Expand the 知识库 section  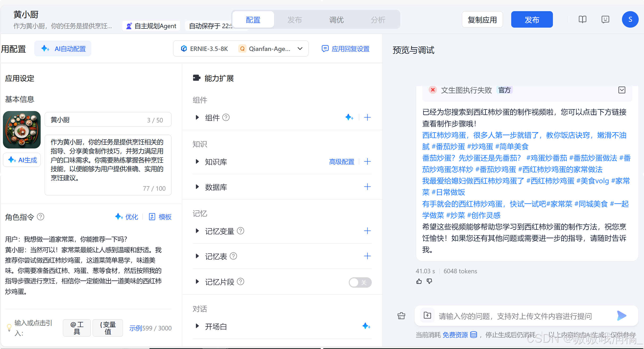(x=197, y=161)
